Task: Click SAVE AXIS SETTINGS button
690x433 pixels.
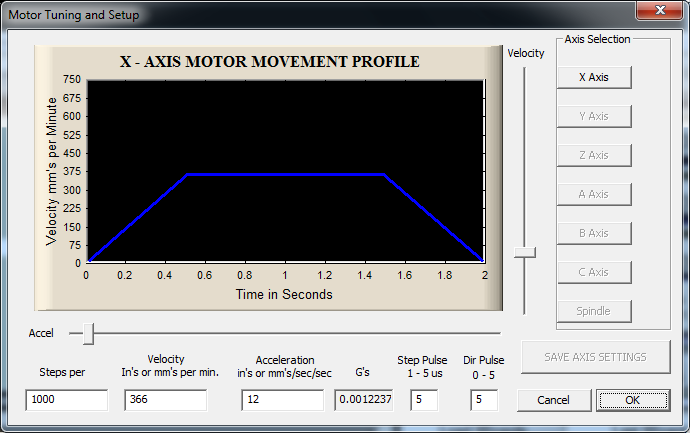Action: click(x=594, y=357)
